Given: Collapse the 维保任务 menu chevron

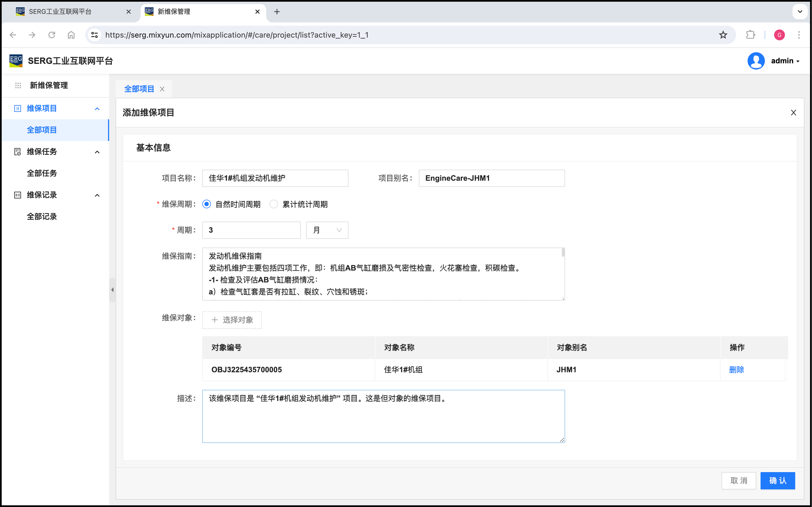Looking at the screenshot, I should point(97,152).
